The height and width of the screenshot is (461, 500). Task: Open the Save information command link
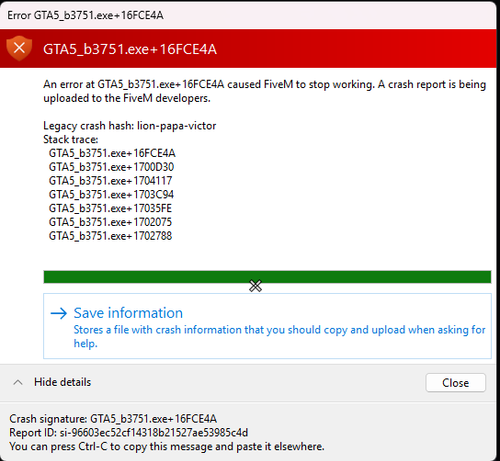pos(267,326)
